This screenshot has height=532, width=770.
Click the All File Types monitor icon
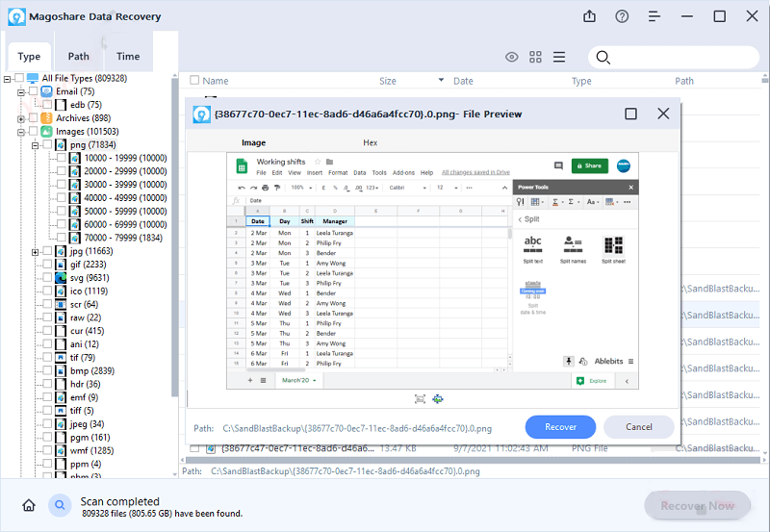click(33, 78)
